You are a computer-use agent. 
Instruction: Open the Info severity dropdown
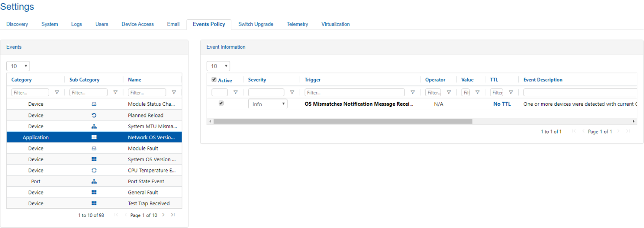click(267, 104)
